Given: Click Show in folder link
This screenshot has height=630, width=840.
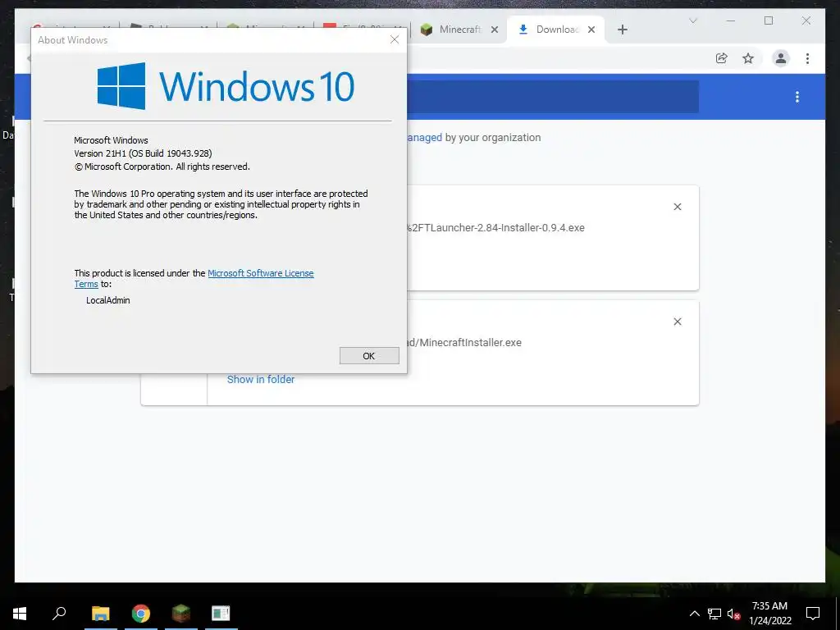Looking at the screenshot, I should pos(261,379).
